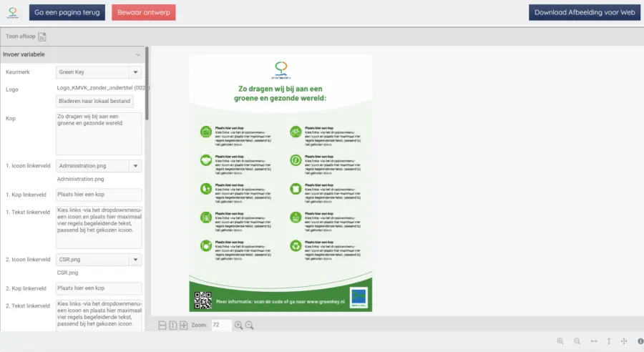Click the logo icon at top left
The image size is (644, 352).
tap(13, 12)
